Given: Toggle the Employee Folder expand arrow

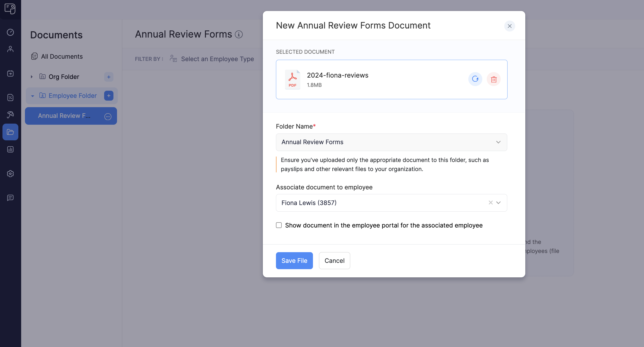Looking at the screenshot, I should point(32,95).
